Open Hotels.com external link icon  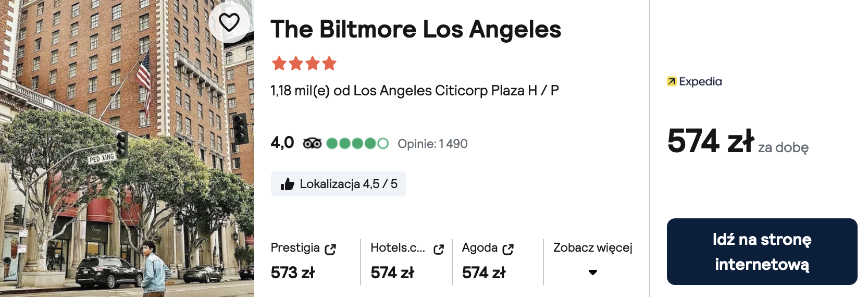pos(439,249)
